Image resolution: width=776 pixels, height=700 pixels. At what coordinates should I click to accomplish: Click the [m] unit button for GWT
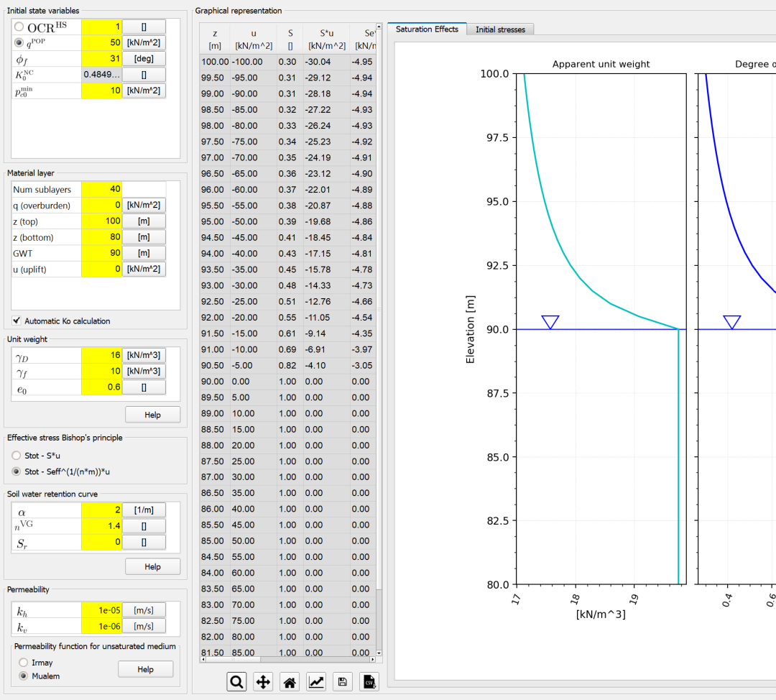pyautogui.click(x=144, y=253)
